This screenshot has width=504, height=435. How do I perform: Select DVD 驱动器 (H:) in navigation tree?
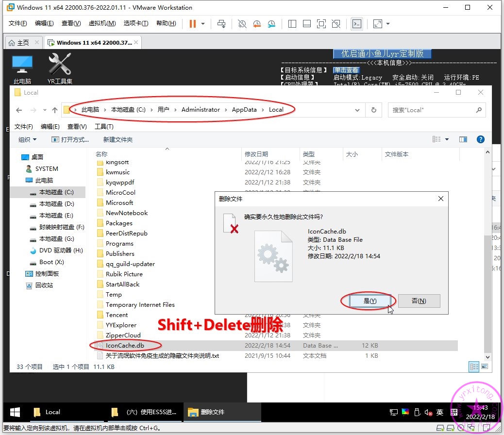(x=56, y=251)
